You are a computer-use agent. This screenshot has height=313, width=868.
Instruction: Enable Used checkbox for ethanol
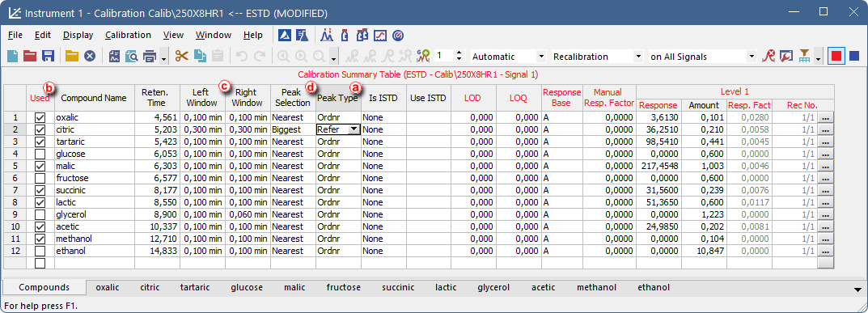[40, 251]
